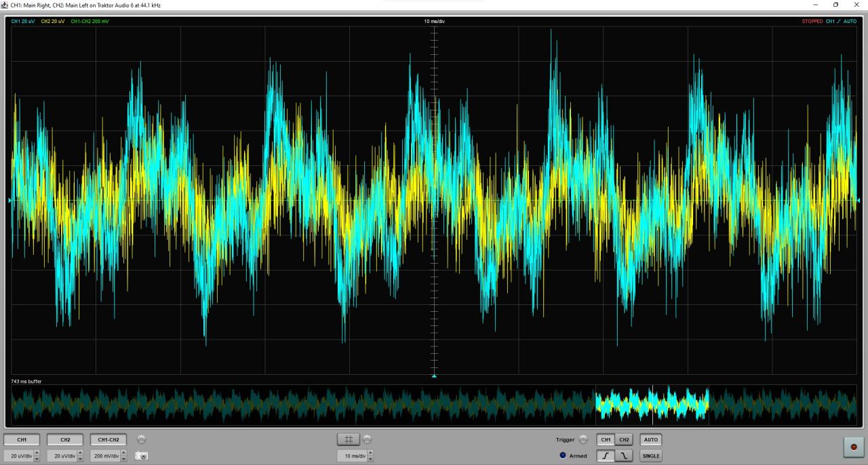The width and height of the screenshot is (868, 465).
Task: Click highlighted window in the buffer overview
Action: click(652, 405)
